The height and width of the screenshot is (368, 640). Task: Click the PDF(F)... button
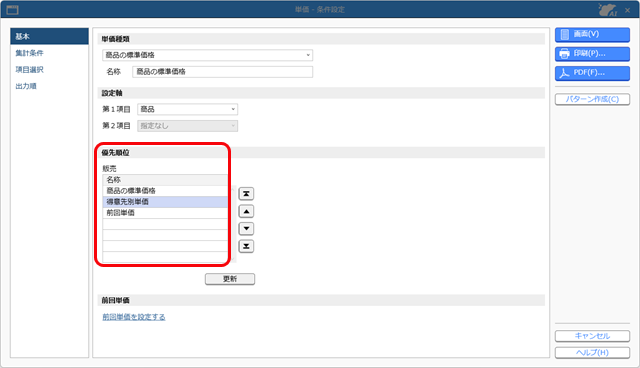point(592,73)
